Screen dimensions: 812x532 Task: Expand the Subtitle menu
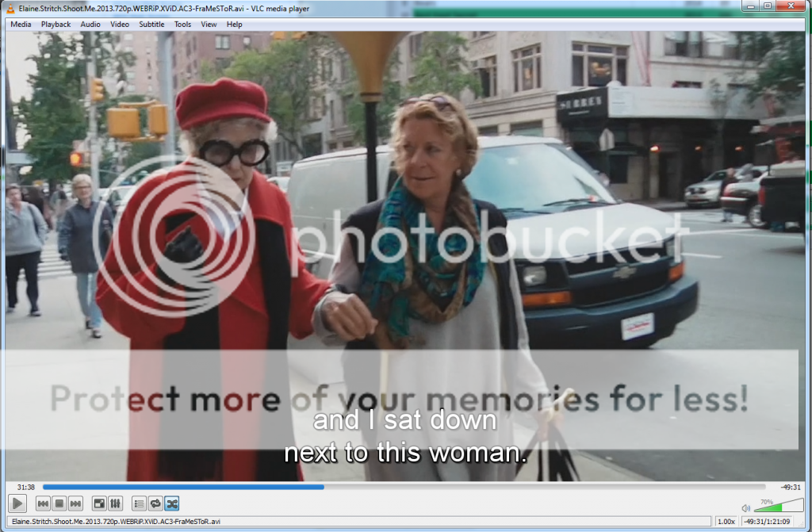[x=151, y=25]
